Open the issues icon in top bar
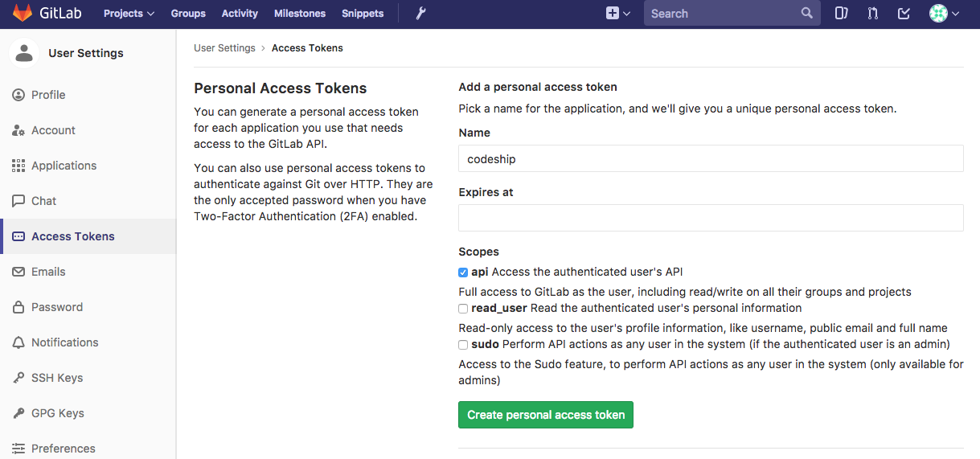Image resolution: width=980 pixels, height=459 pixels. point(841,14)
